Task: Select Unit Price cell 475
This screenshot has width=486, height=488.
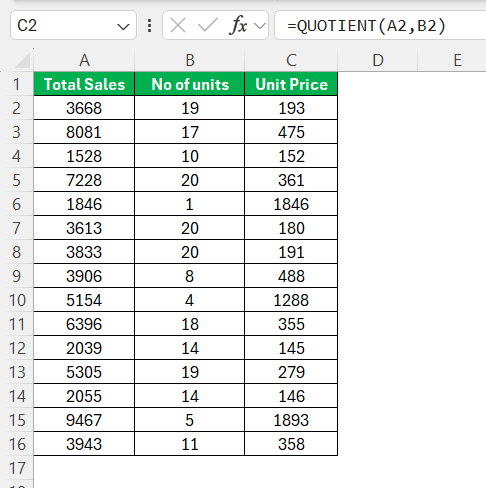Action: click(291, 132)
